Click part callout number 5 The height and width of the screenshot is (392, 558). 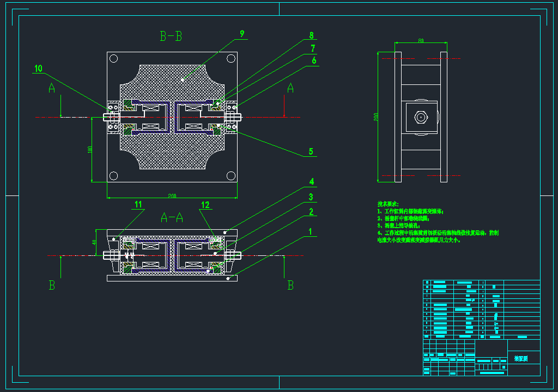(x=311, y=151)
